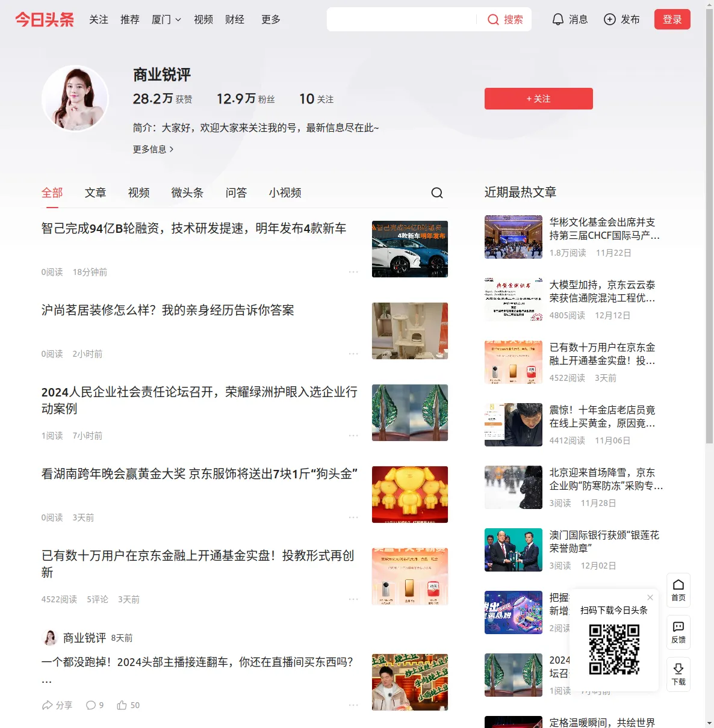The image size is (714, 728).
Task: Open hot article 大模型加持，京东云云泰
Action: point(603,291)
